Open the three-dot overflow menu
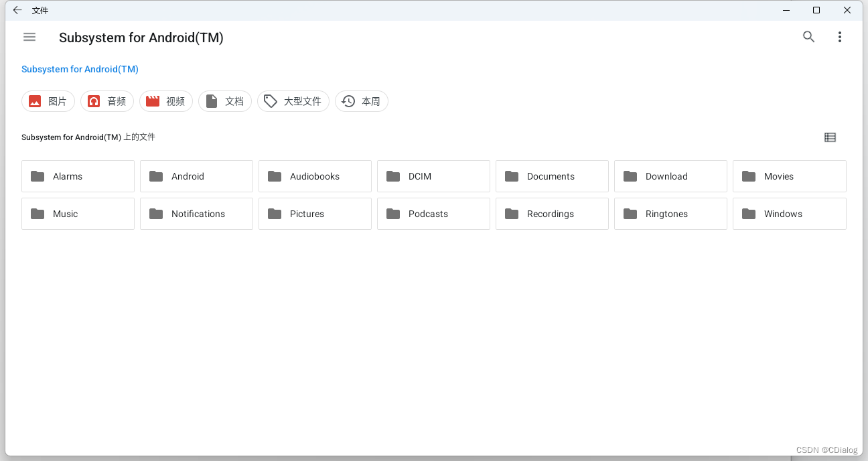 (839, 37)
